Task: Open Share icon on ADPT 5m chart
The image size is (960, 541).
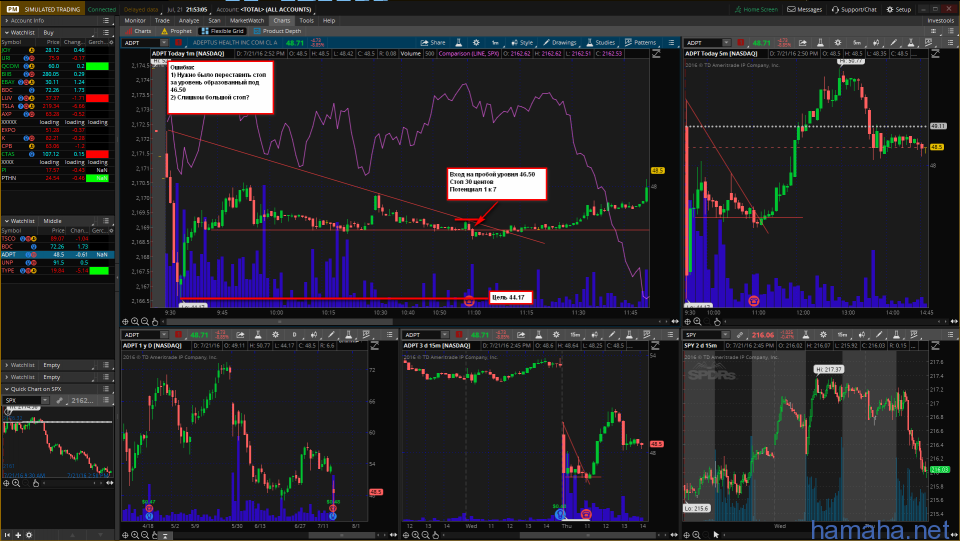Action: point(803,43)
